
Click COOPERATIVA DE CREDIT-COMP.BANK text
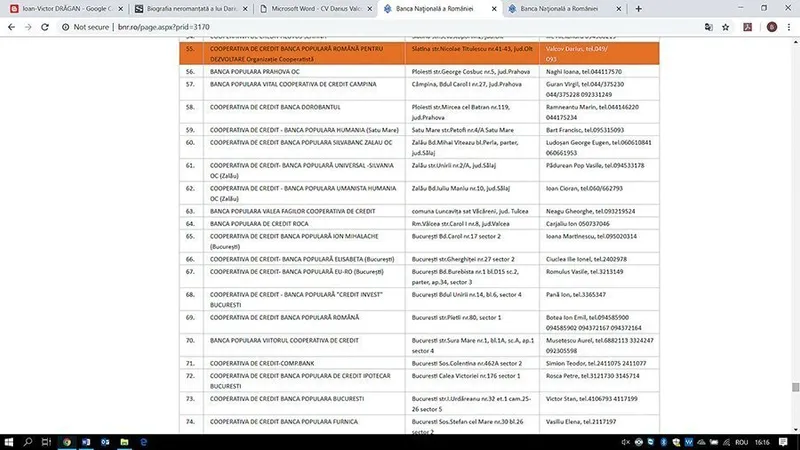[x=262, y=363]
